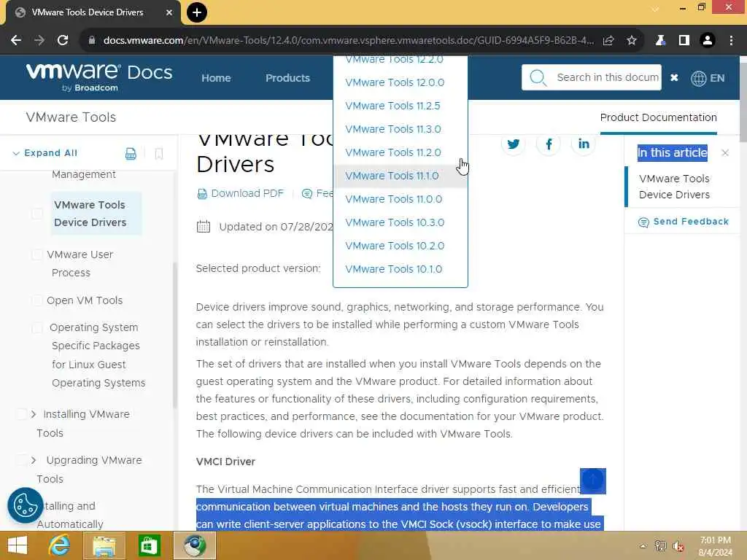Viewport: 747px width, 560px height.
Task: Expand the Installing VMware Tools tree node
Action: coord(34,414)
